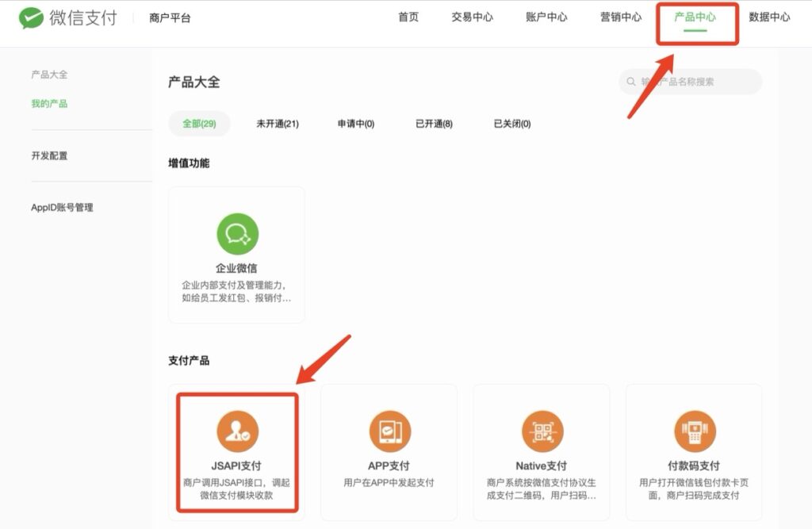This screenshot has width=812, height=529.
Task: Click the 用户在APP中发起支付 description
Action: (x=389, y=482)
